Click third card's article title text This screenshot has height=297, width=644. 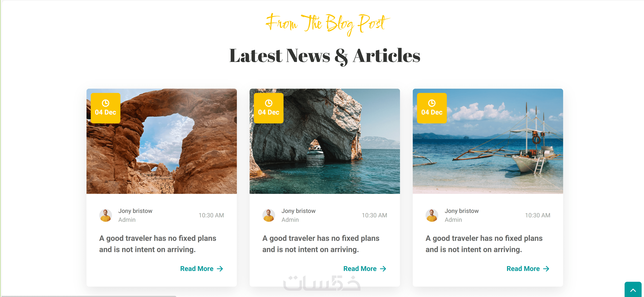click(484, 244)
